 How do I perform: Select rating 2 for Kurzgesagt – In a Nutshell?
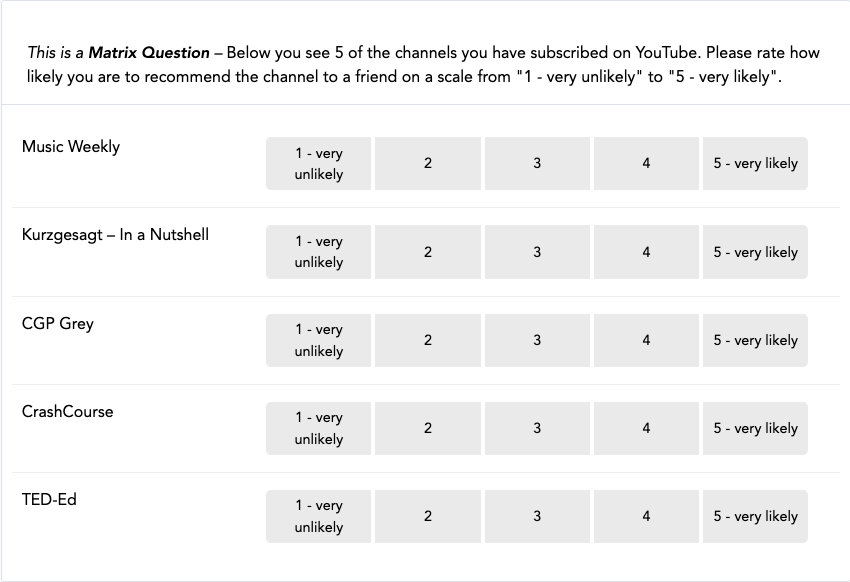point(428,252)
